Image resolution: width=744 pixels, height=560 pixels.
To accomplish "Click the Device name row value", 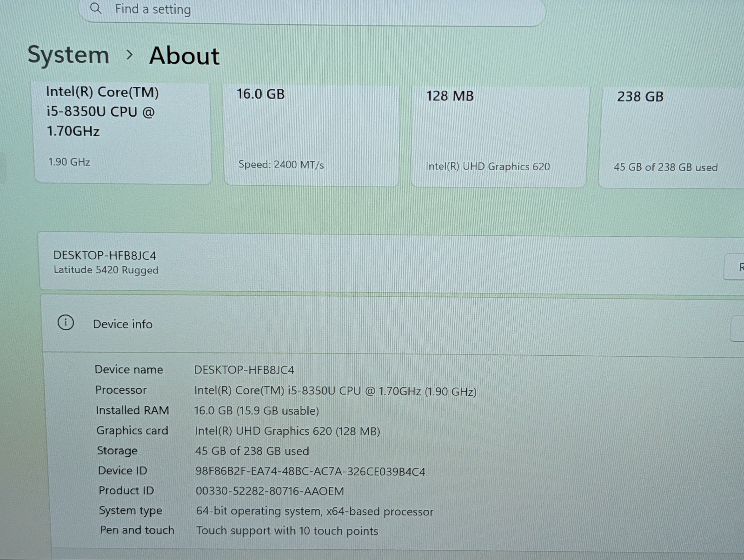I will tap(244, 370).
